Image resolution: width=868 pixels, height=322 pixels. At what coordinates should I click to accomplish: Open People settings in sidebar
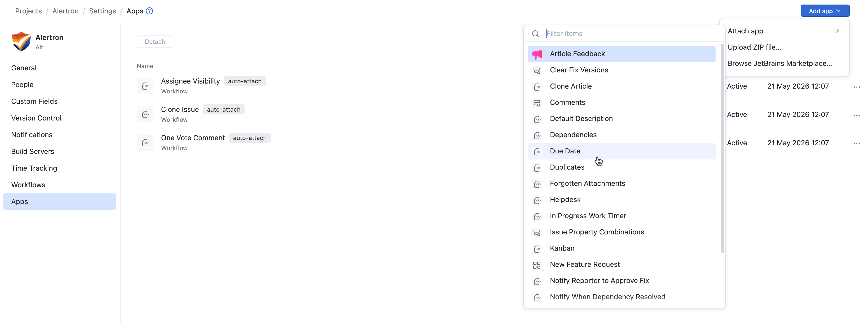click(x=59, y=85)
